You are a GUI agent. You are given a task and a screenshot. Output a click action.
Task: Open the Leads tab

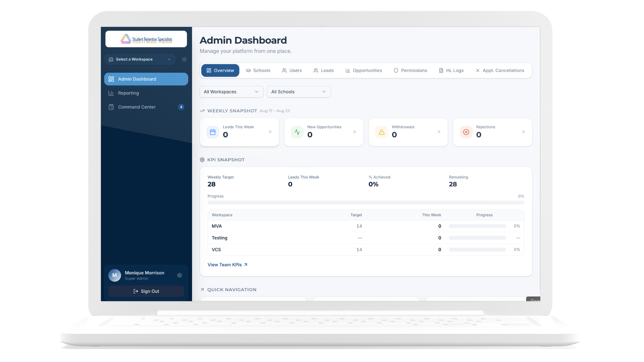point(324,70)
